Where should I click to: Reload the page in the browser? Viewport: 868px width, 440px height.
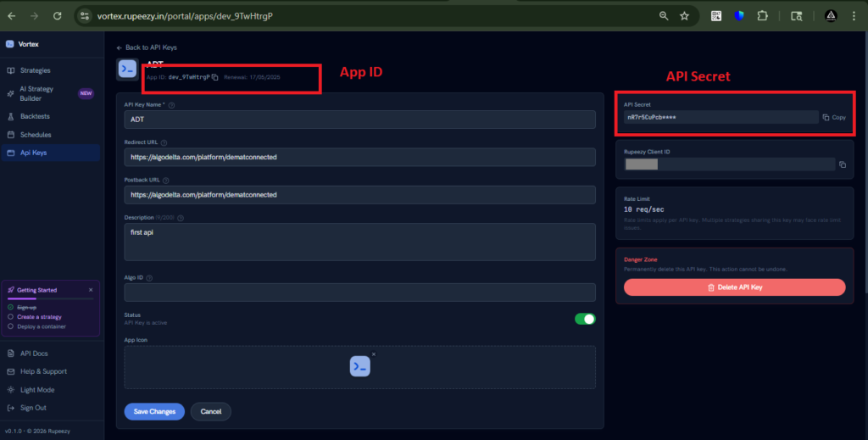click(x=57, y=16)
